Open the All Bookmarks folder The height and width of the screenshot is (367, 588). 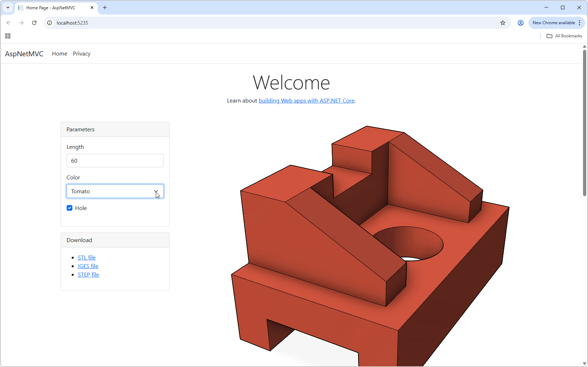pos(564,36)
